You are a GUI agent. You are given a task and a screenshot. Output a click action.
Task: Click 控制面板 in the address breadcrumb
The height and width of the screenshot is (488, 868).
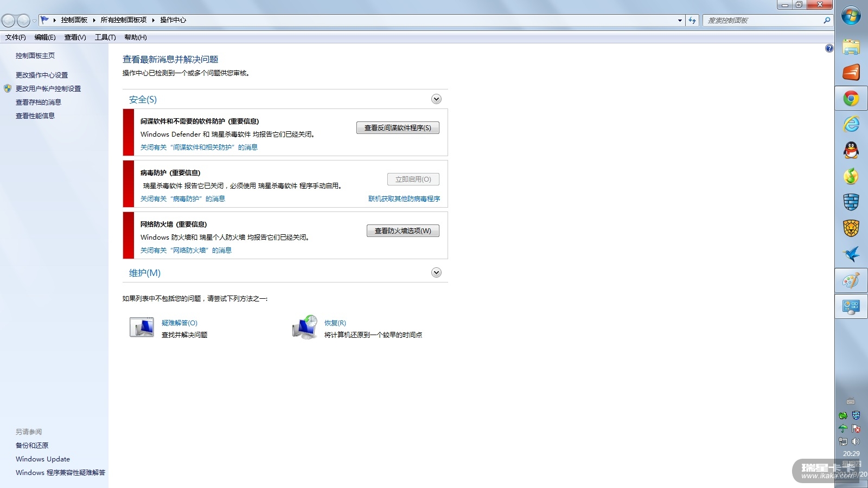[x=74, y=20]
